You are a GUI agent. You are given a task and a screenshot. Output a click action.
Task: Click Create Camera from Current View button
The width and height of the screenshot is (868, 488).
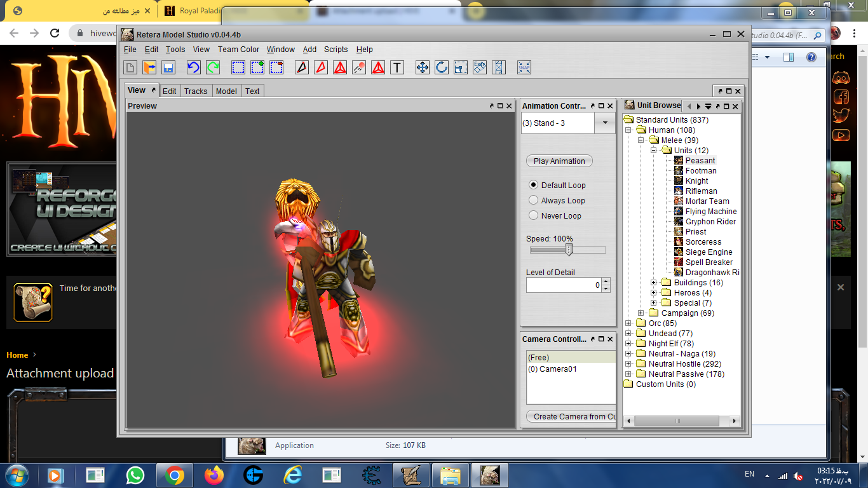[x=571, y=417]
